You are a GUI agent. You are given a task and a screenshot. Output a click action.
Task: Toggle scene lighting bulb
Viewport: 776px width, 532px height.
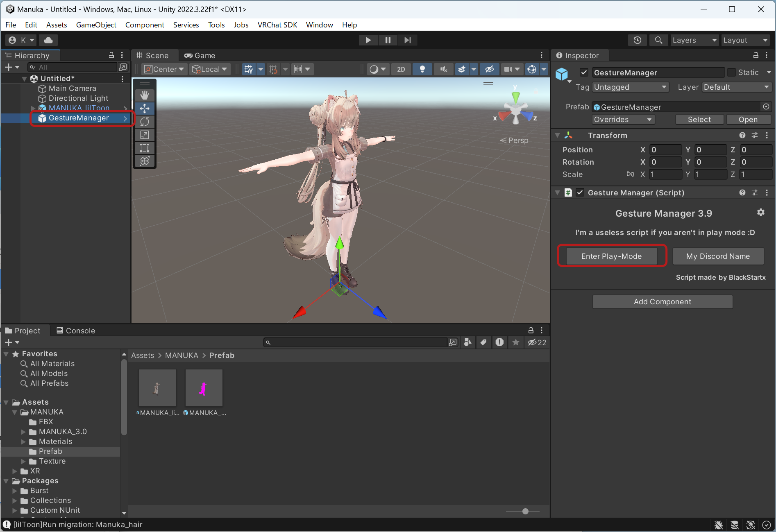422,69
